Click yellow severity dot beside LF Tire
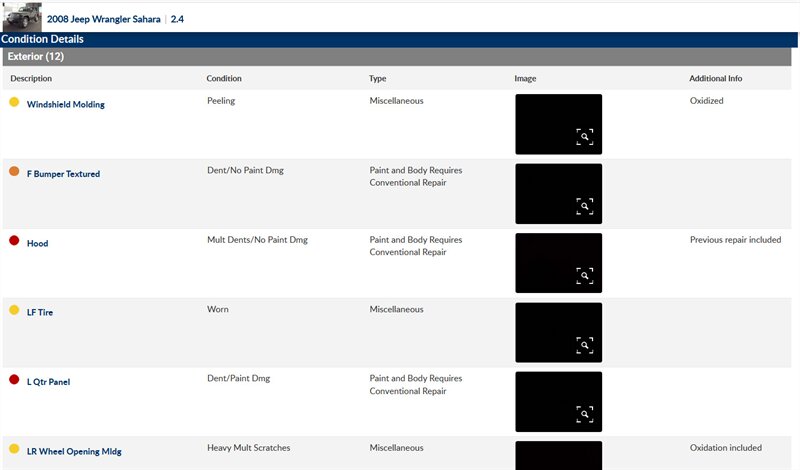The width and height of the screenshot is (800, 470). pos(14,311)
